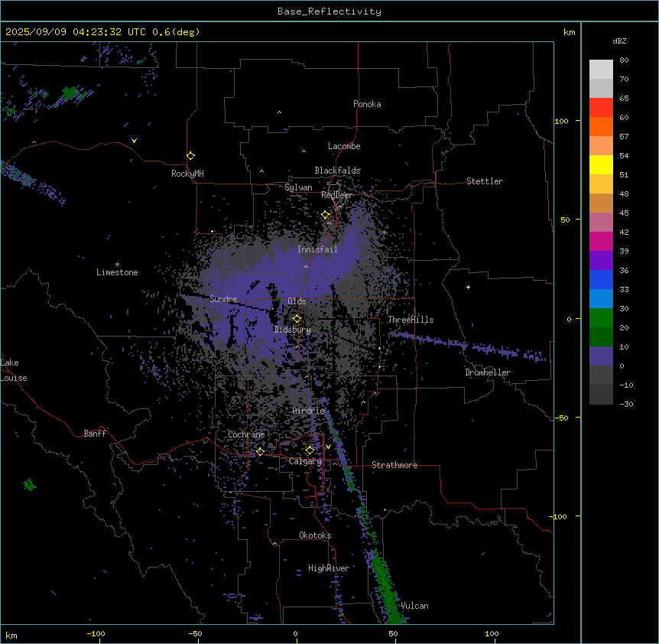
Task: Click the yellow V marker east of Calgary
Action: tap(328, 447)
